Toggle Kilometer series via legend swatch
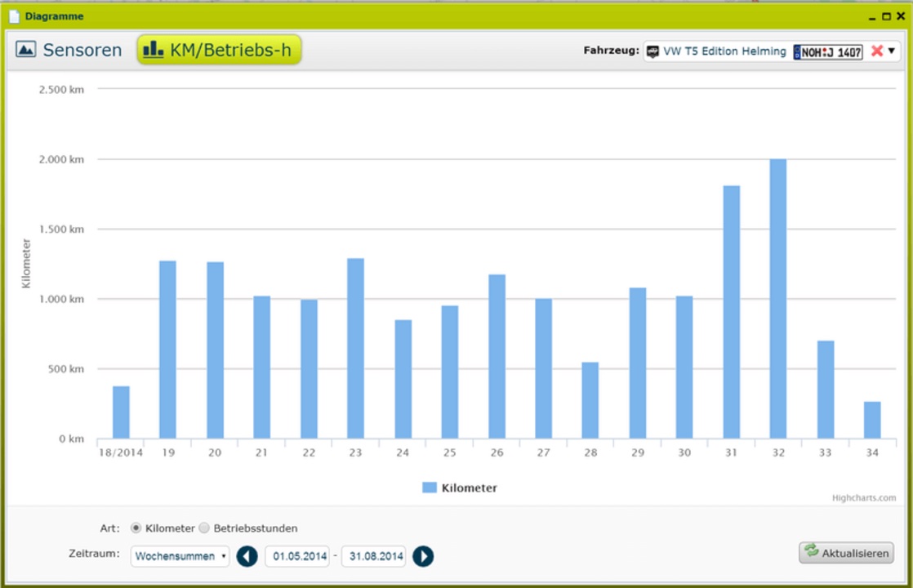This screenshot has width=913, height=588. 430,488
